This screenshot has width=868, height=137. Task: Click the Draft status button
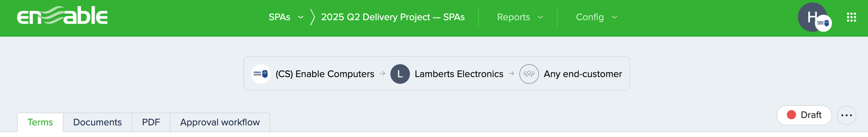pyautogui.click(x=804, y=115)
